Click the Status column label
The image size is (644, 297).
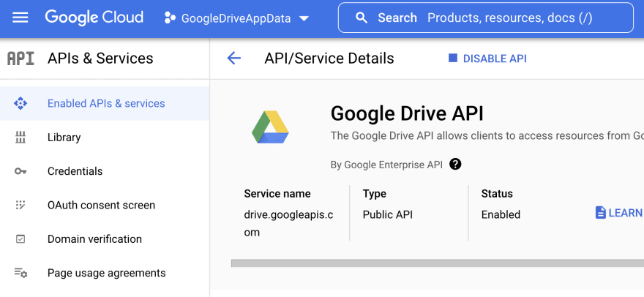(497, 193)
